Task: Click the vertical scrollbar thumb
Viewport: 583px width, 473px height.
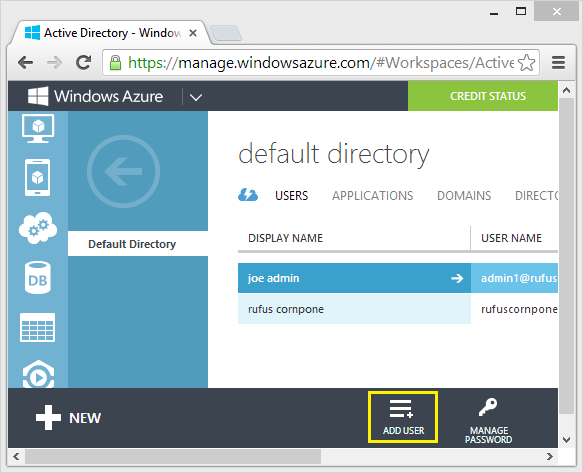Action: coord(567,256)
